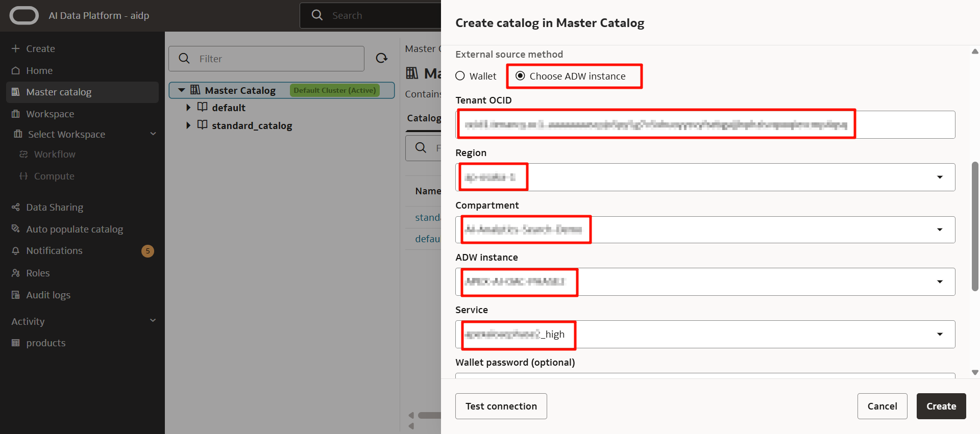Image resolution: width=980 pixels, height=434 pixels.
Task: Click the Home house icon
Action: (x=16, y=70)
